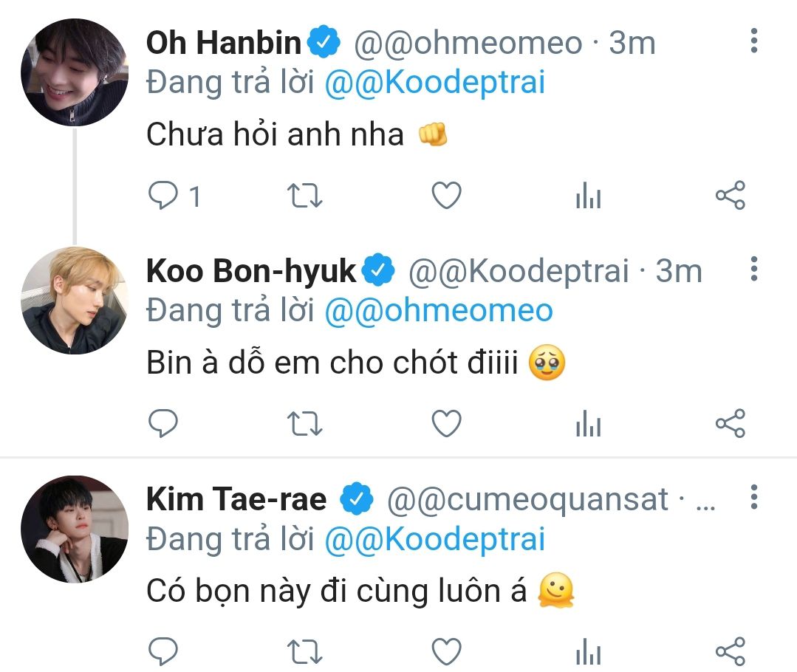Retweet Oh Hanbin's reply
The image size is (797, 672).
304,196
